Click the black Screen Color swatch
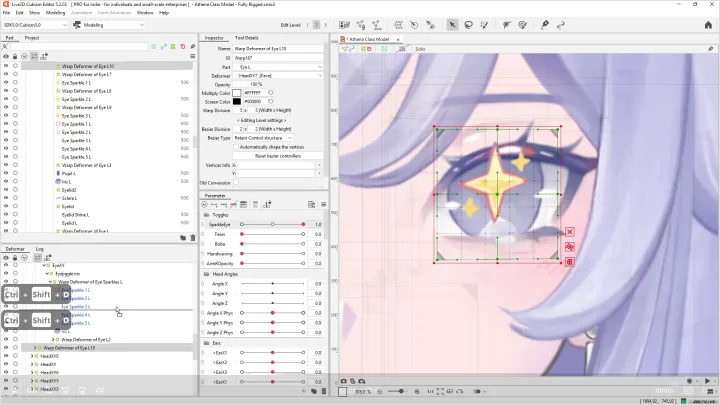Viewport: 720px width, 405px height. click(x=237, y=101)
